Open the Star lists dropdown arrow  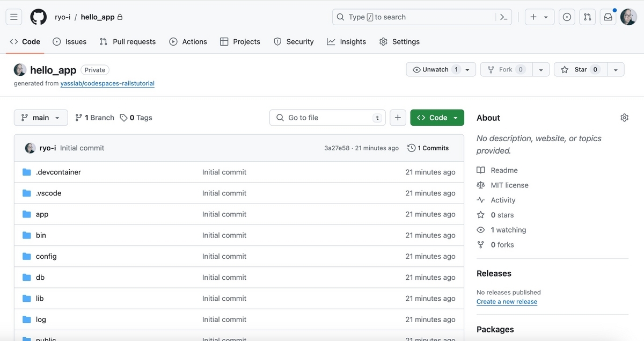(616, 70)
